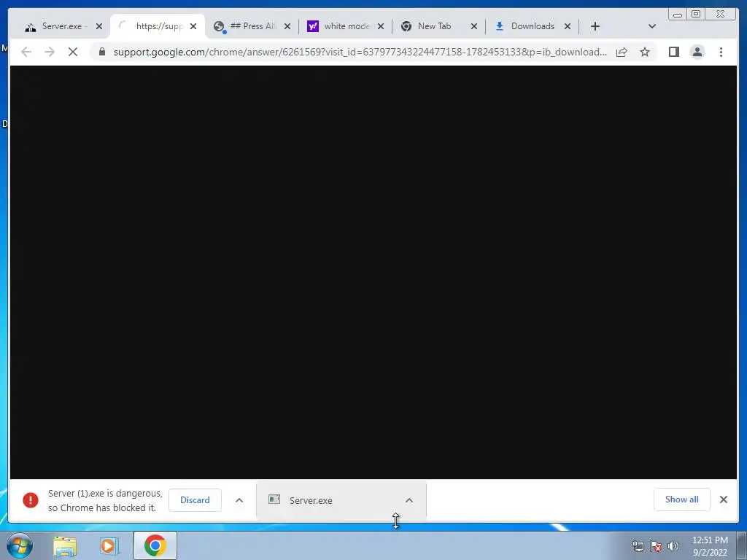View site information lock icon

pos(102,52)
